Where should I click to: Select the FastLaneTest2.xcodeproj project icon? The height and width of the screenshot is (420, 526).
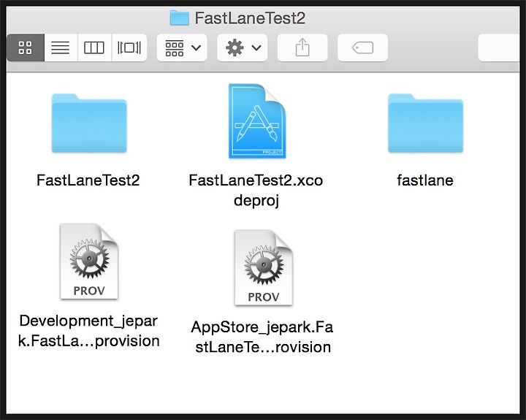[257, 121]
